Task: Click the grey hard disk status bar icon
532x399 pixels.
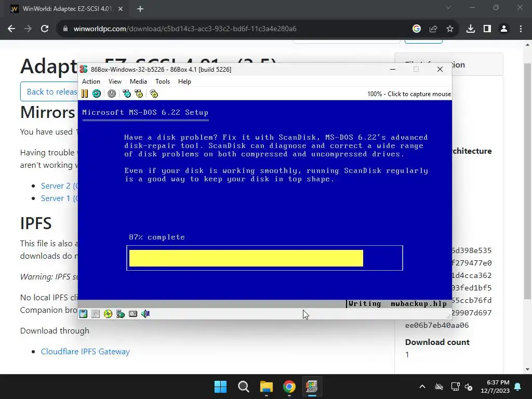Action: (x=133, y=314)
